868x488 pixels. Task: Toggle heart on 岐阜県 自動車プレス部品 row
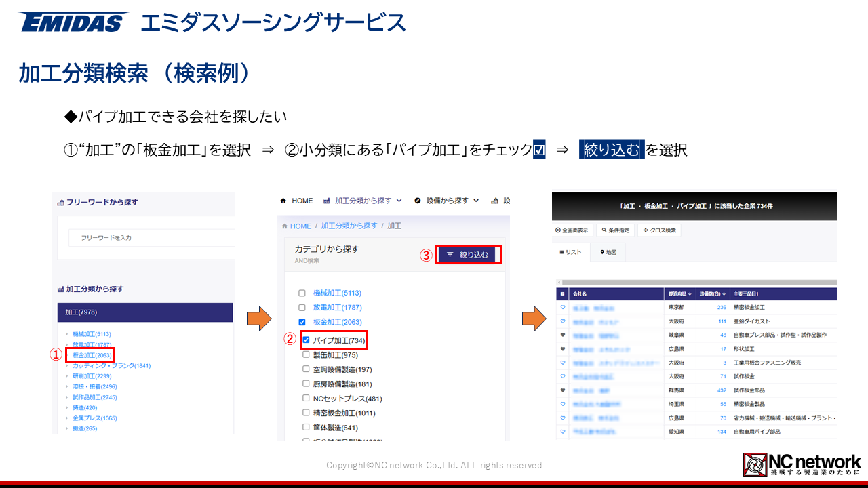pyautogui.click(x=562, y=335)
